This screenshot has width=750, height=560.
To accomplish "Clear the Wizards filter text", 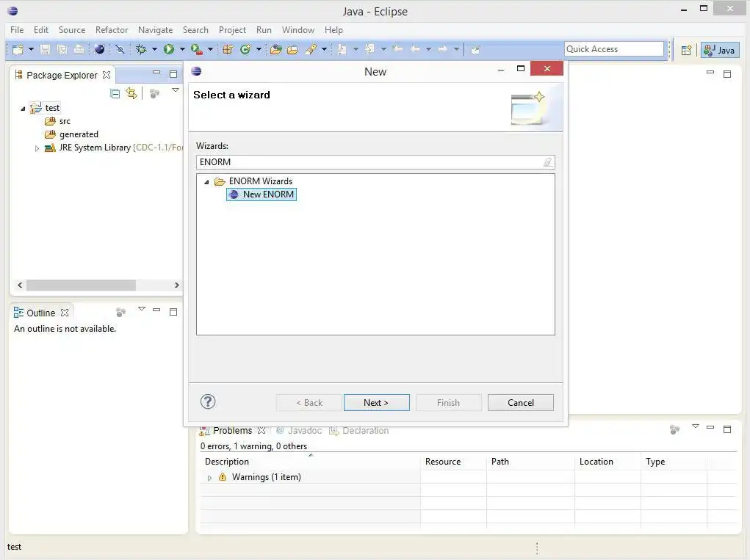I will tap(548, 162).
